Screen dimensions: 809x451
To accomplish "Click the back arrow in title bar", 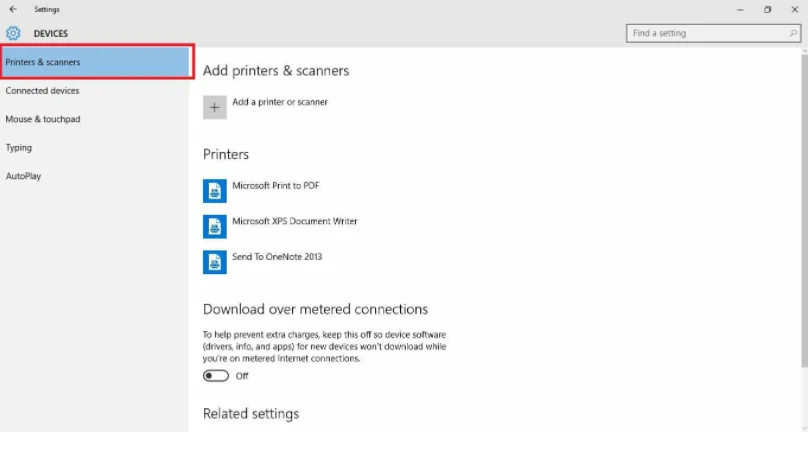I will (x=13, y=9).
